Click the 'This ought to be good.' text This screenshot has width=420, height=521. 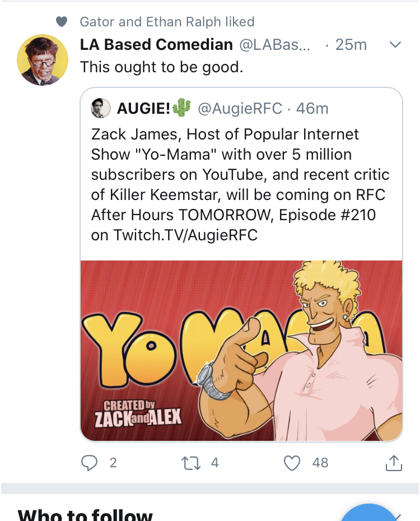pyautogui.click(x=162, y=67)
